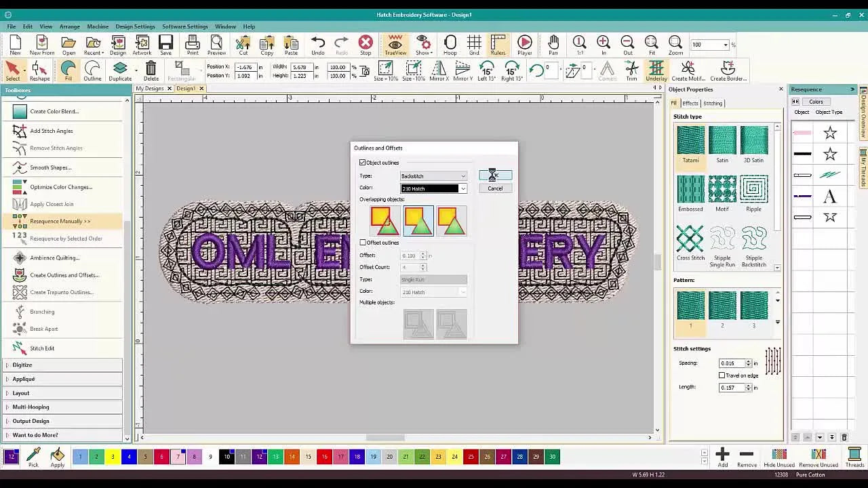
Task: Choose the middle overlapping objects option
Action: pyautogui.click(x=418, y=221)
